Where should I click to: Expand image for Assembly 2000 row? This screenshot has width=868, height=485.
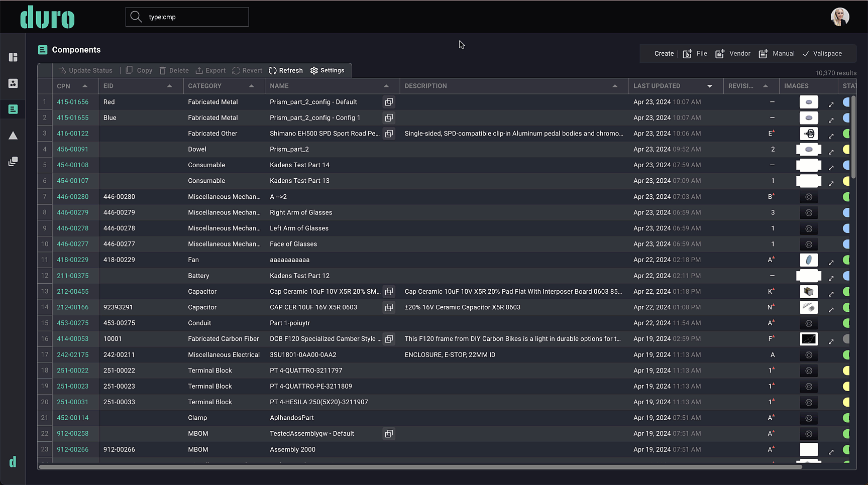point(831,452)
